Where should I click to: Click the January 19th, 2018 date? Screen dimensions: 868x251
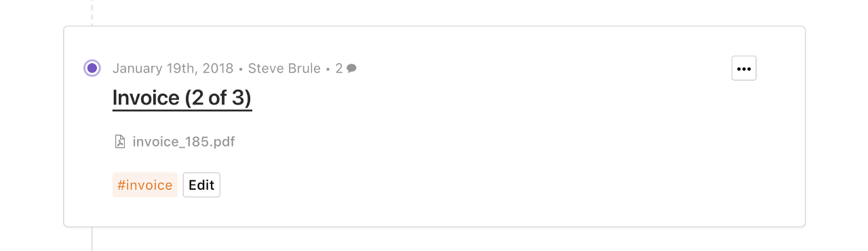point(173,69)
